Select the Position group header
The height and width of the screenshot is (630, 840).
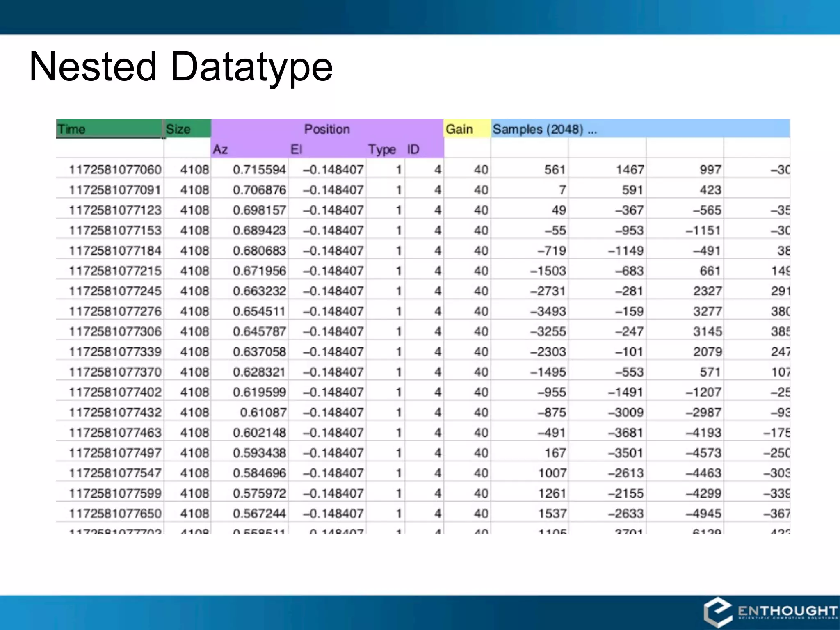pyautogui.click(x=327, y=129)
